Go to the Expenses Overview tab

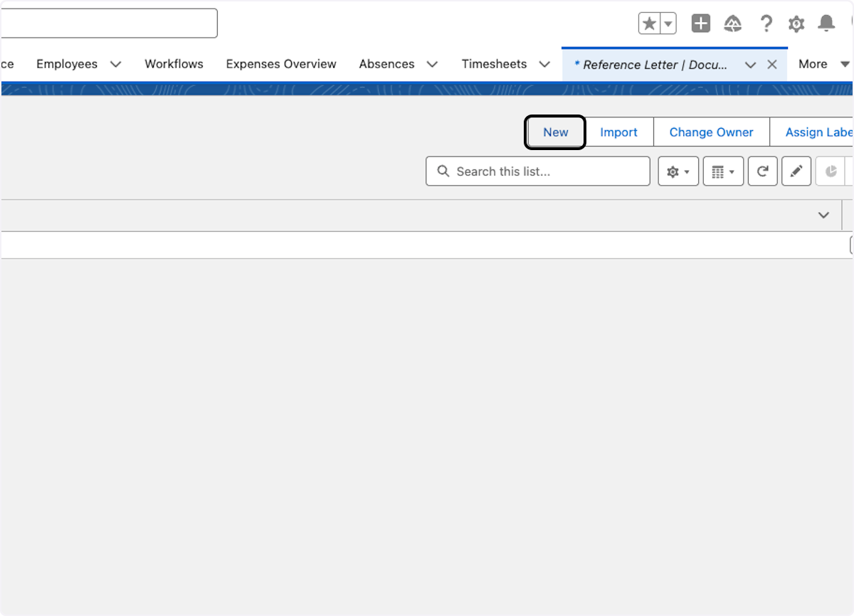point(281,64)
